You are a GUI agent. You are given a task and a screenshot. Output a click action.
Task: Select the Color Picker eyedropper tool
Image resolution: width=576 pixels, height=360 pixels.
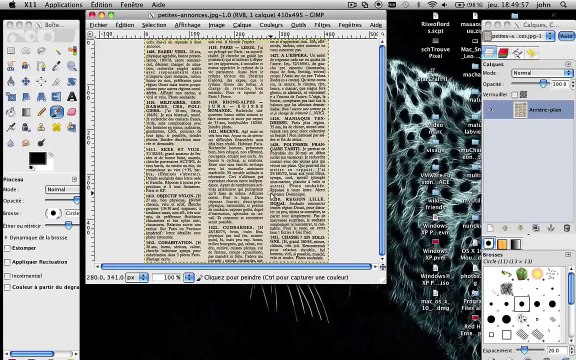pos(57,66)
